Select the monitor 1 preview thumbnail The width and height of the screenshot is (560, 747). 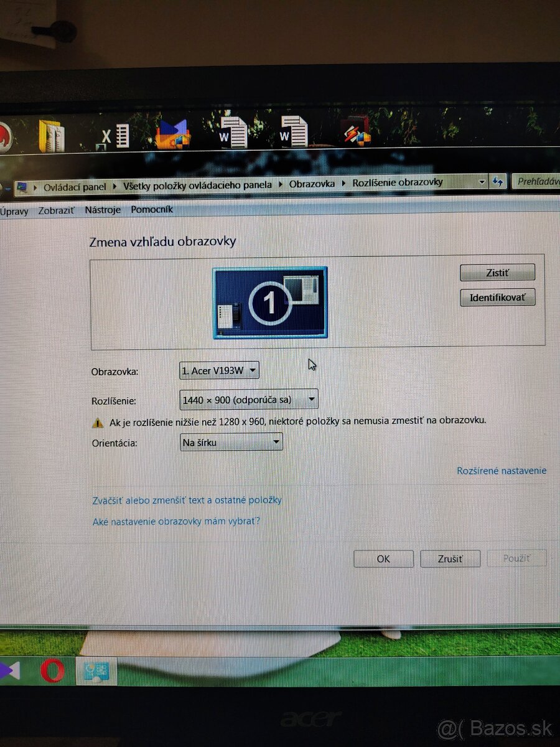[269, 301]
